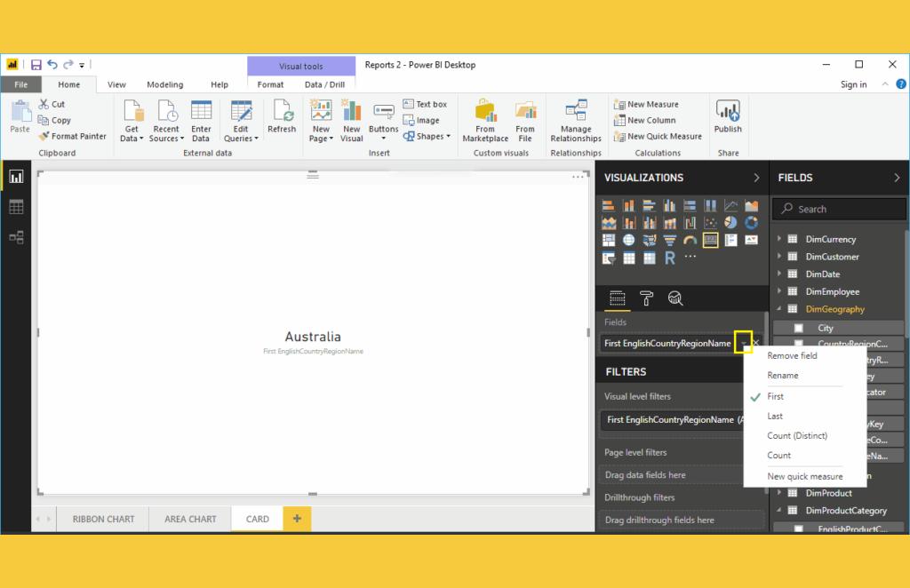Open the Data / Drill tab
Screen dimensions: 910x588
click(x=324, y=84)
